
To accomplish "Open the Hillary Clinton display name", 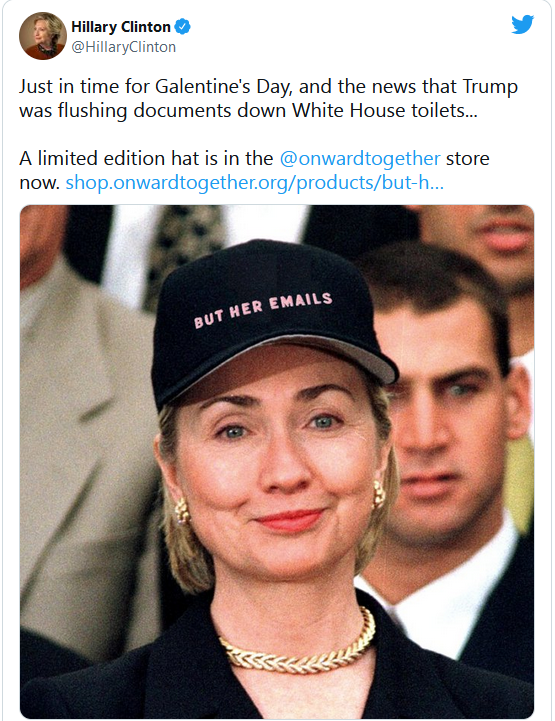I will click(121, 27).
